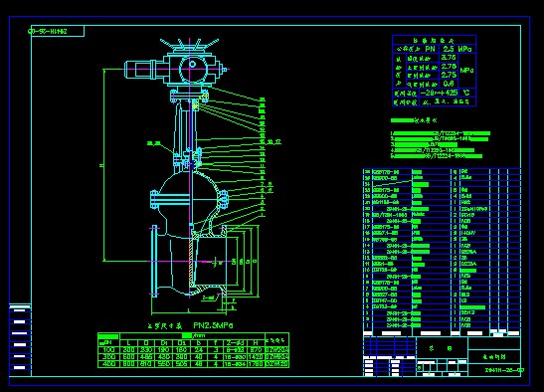This screenshot has height=392, width=544.
Task: Click the °C unit cell in the performance table
Action: pyautogui.click(x=466, y=93)
